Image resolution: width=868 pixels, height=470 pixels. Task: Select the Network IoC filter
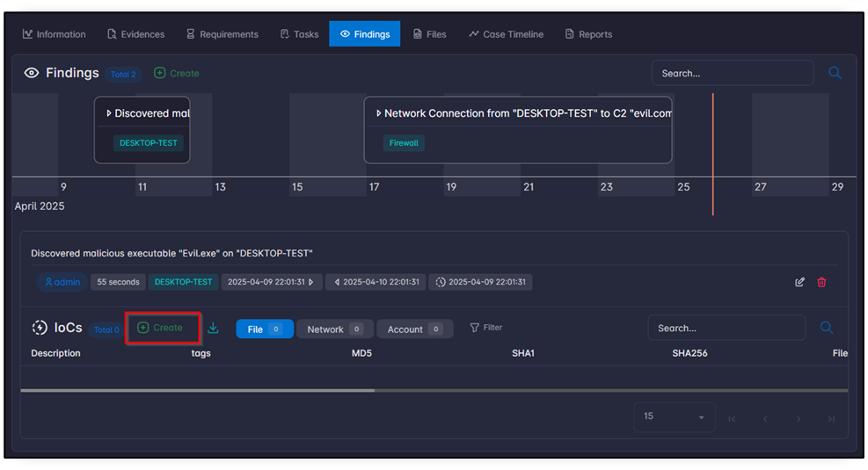tap(335, 329)
